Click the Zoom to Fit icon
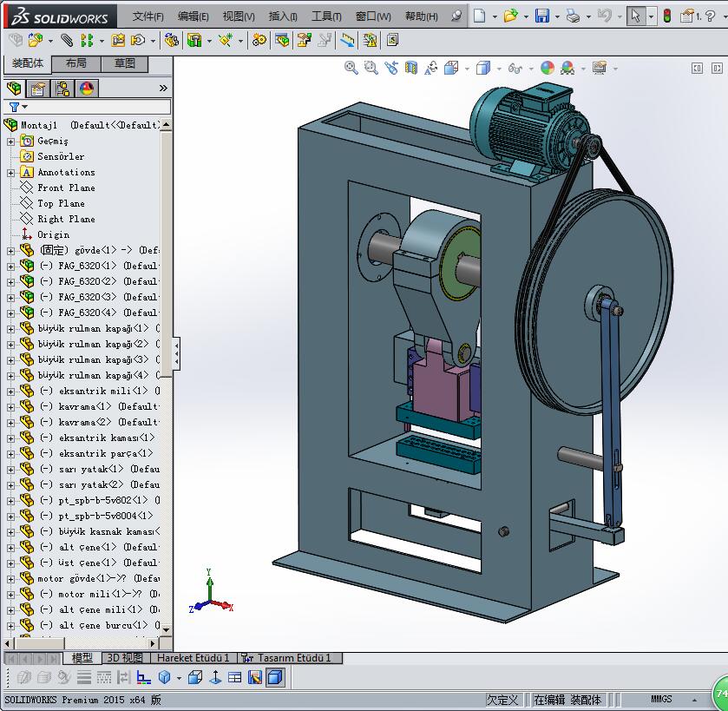The height and width of the screenshot is (711, 728). [351, 69]
